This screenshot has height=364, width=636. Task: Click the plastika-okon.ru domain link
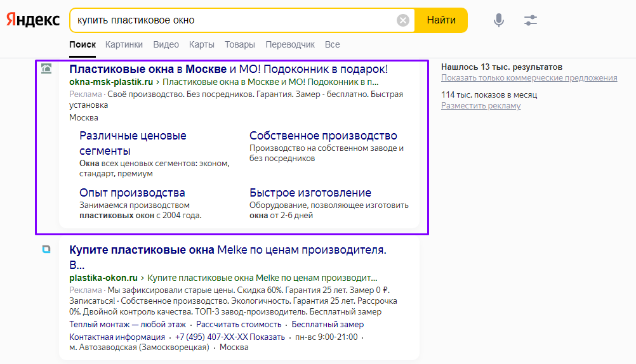click(103, 278)
